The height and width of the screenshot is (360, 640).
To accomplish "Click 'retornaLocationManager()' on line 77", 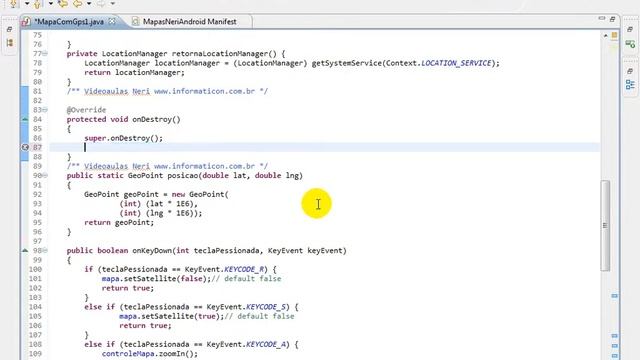I will pos(224,54).
